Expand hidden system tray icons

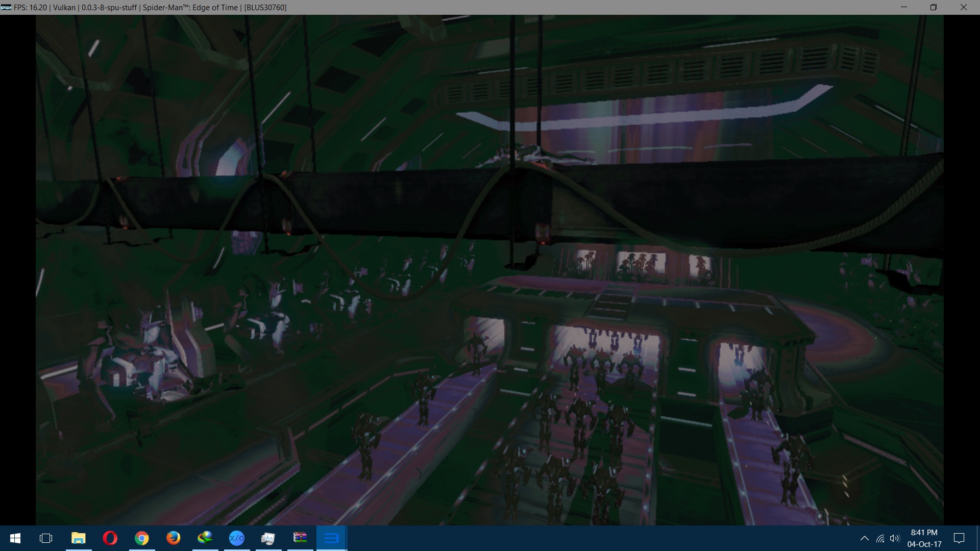(x=864, y=538)
